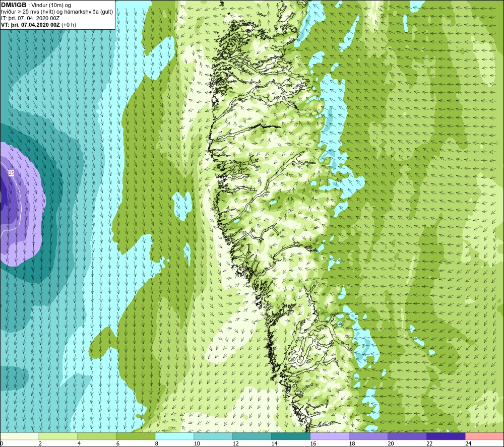Viewport: 504px width, 447px height.
Task: Click the dark teal 14–16 legend swatch
Action: click(x=291, y=436)
